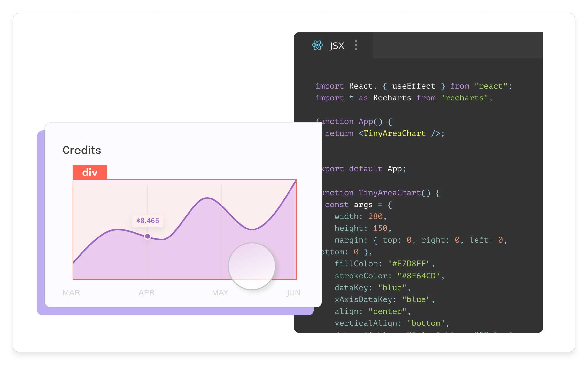Click the height value 150 in code
The height and width of the screenshot is (365, 588).
pyautogui.click(x=380, y=228)
